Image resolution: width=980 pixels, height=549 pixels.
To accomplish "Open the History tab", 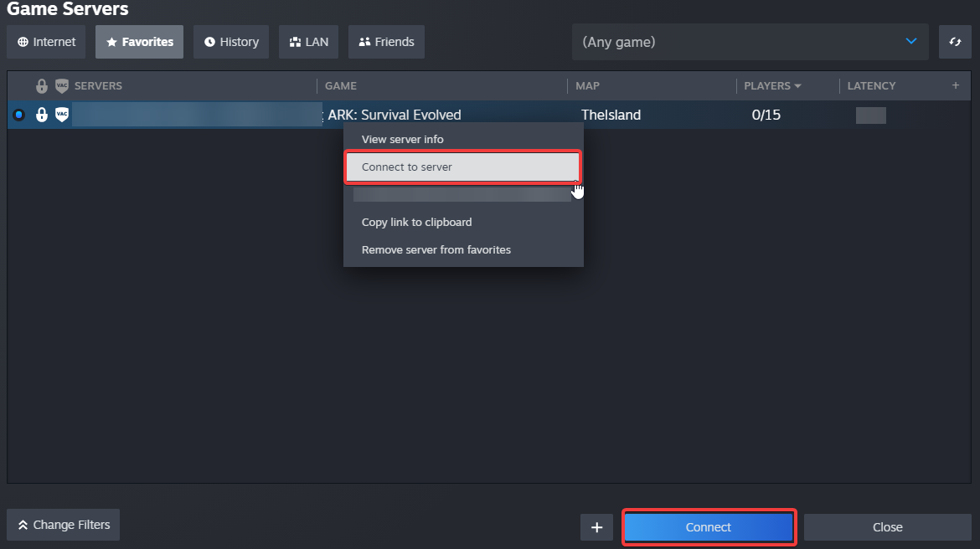I will [x=231, y=42].
